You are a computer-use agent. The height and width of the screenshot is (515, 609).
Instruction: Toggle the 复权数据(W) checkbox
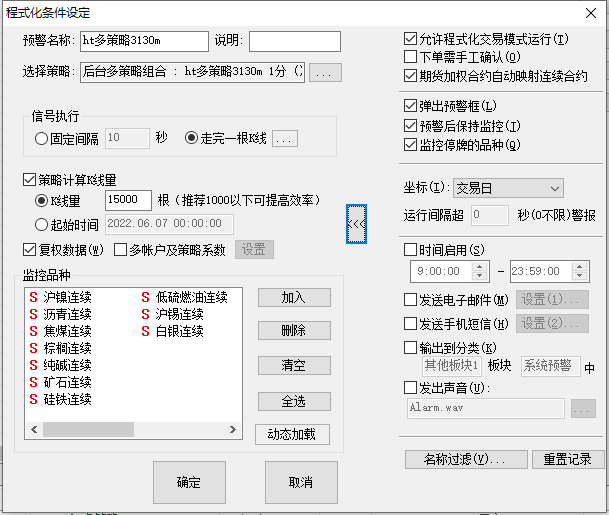click(x=30, y=250)
